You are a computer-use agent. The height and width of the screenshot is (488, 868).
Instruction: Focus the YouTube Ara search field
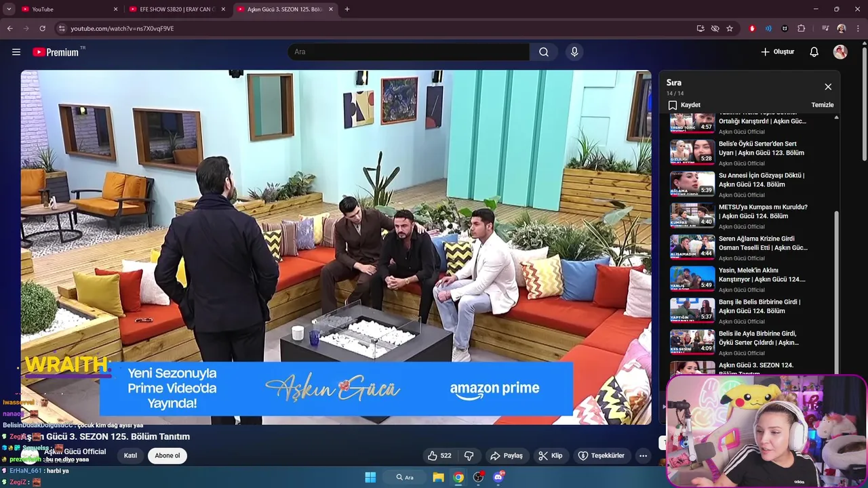(409, 52)
